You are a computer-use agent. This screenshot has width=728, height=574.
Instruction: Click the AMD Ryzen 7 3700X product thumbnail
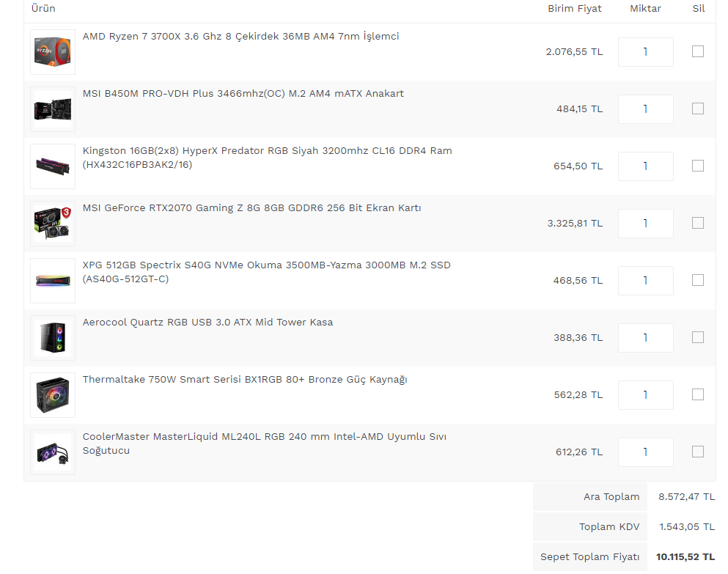tap(53, 52)
